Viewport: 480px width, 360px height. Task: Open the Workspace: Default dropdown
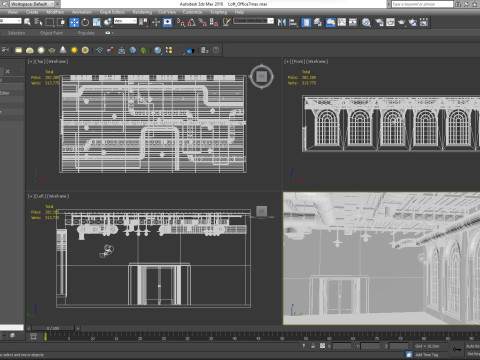pyautogui.click(x=33, y=4)
